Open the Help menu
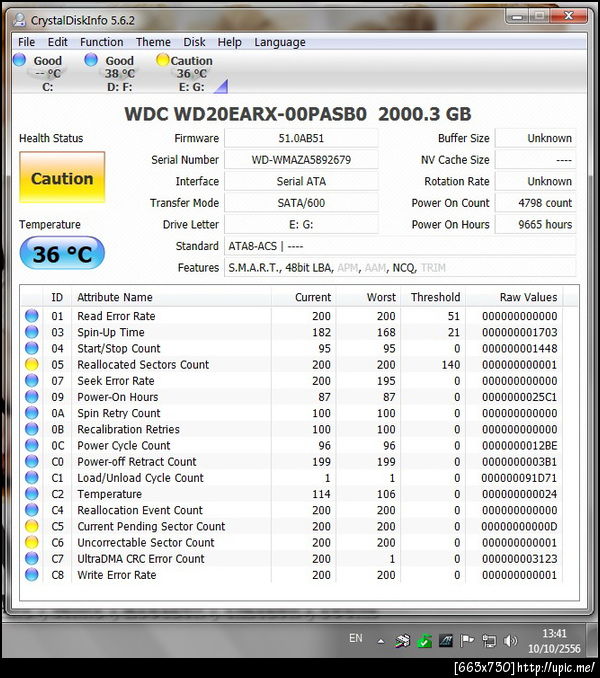600x678 pixels. pos(229,42)
